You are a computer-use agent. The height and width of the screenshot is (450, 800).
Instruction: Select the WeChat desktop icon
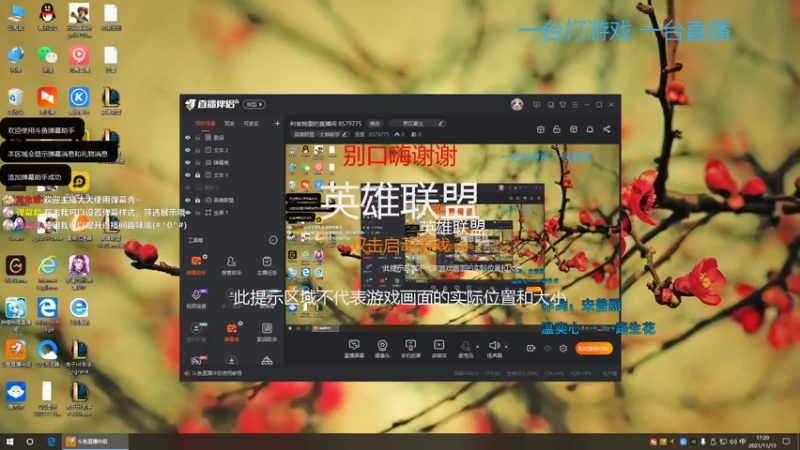pyautogui.click(x=47, y=59)
